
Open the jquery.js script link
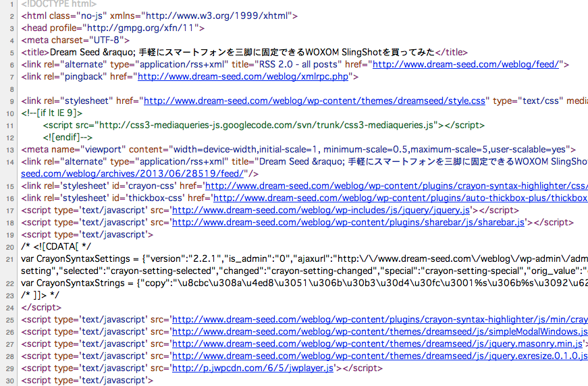point(321,211)
